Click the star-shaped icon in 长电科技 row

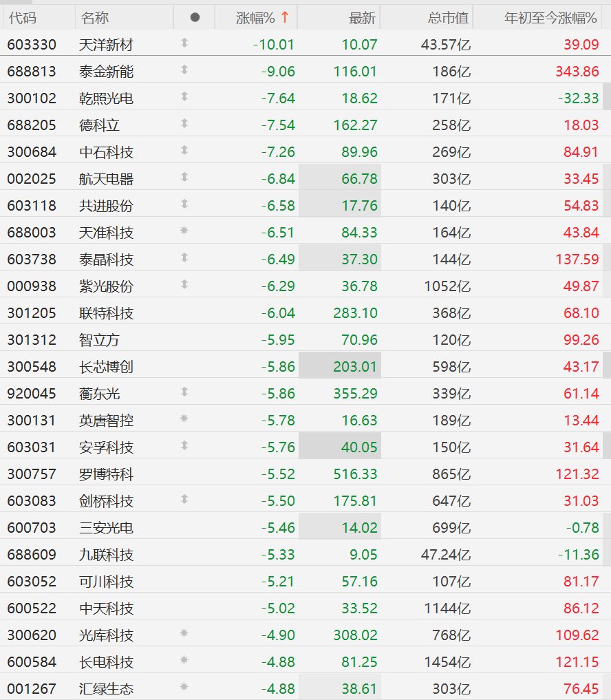click(184, 660)
